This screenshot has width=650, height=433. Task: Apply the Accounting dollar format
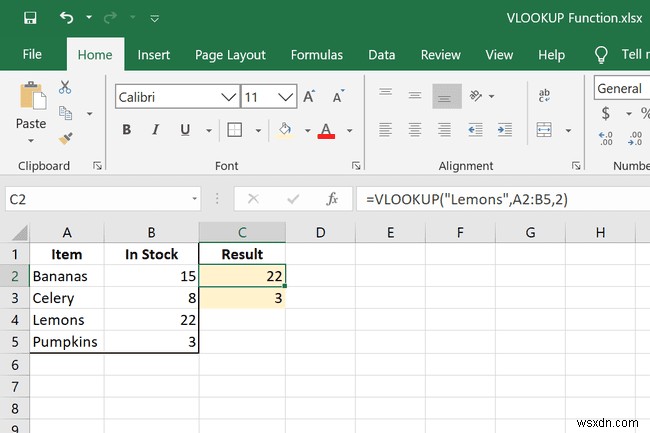click(606, 113)
